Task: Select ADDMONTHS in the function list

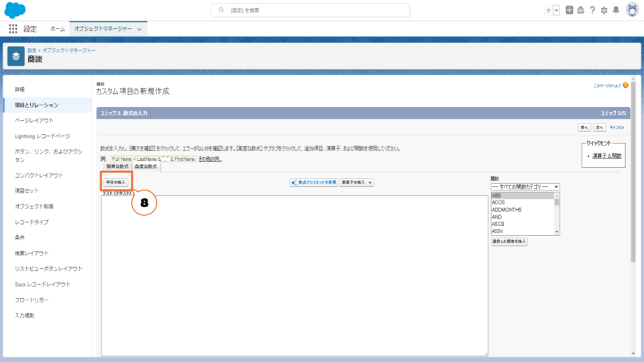Action: [x=523, y=210]
